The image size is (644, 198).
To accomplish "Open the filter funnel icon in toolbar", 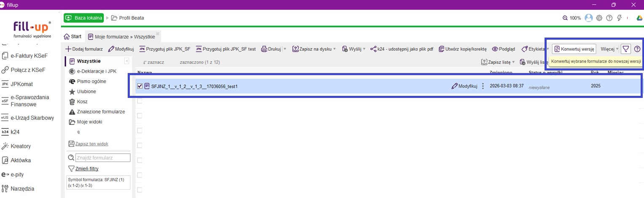I will (626, 49).
